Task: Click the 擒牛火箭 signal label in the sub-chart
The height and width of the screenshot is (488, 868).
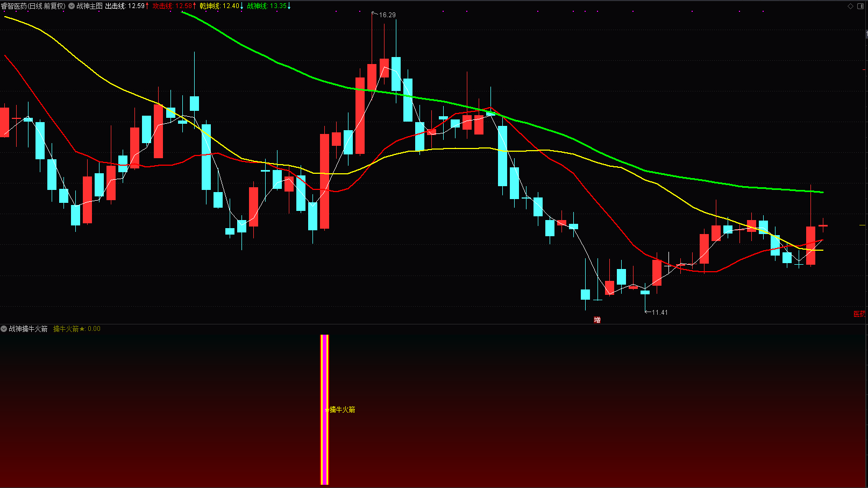Action: (342, 410)
